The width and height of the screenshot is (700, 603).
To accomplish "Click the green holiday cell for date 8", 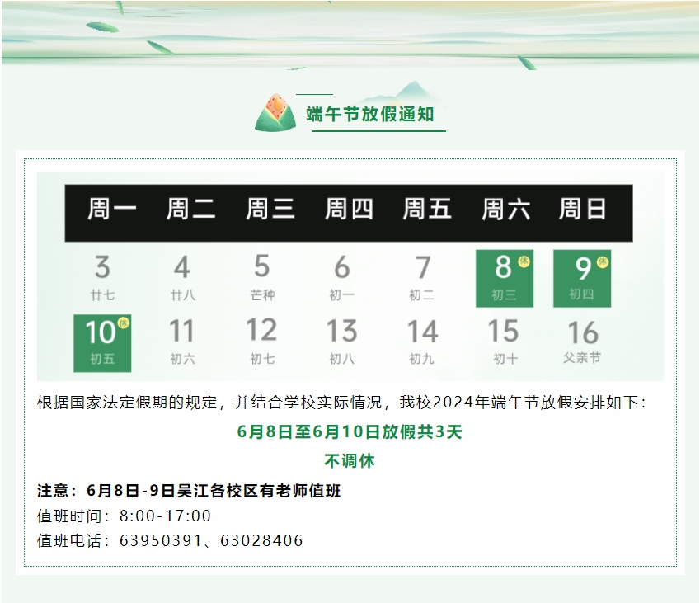I will click(x=505, y=278).
